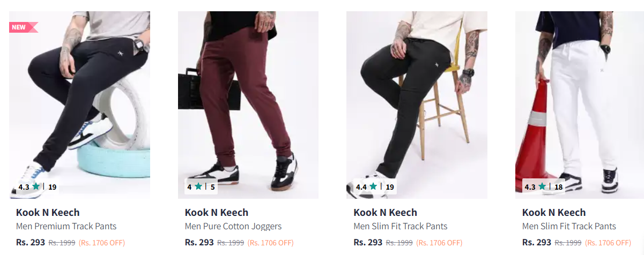Click the 19 review count beside 4.4 rating
This screenshot has width=644, height=255.
click(390, 187)
